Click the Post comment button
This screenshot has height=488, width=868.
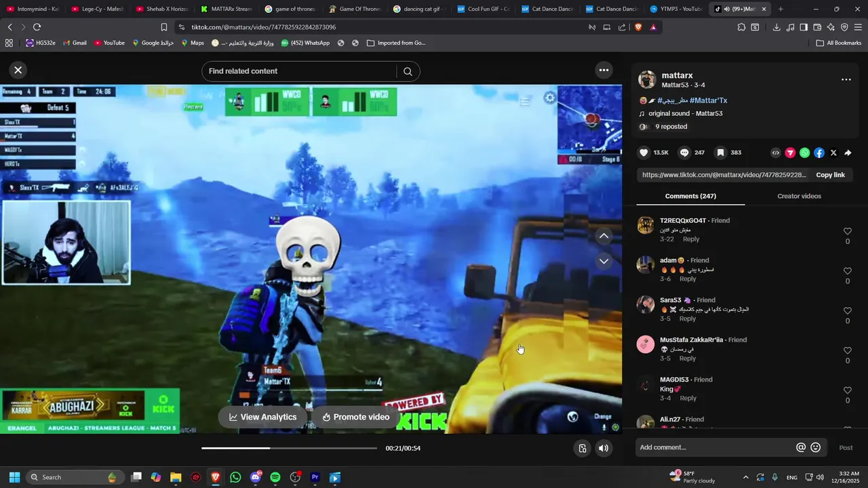pos(846,447)
